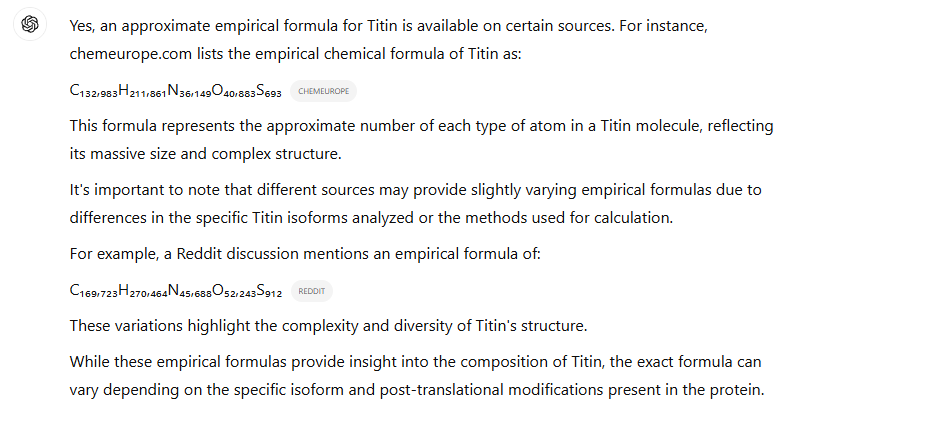Click the S912 sulfur term
Screen dimensions: 949x440
(269, 292)
